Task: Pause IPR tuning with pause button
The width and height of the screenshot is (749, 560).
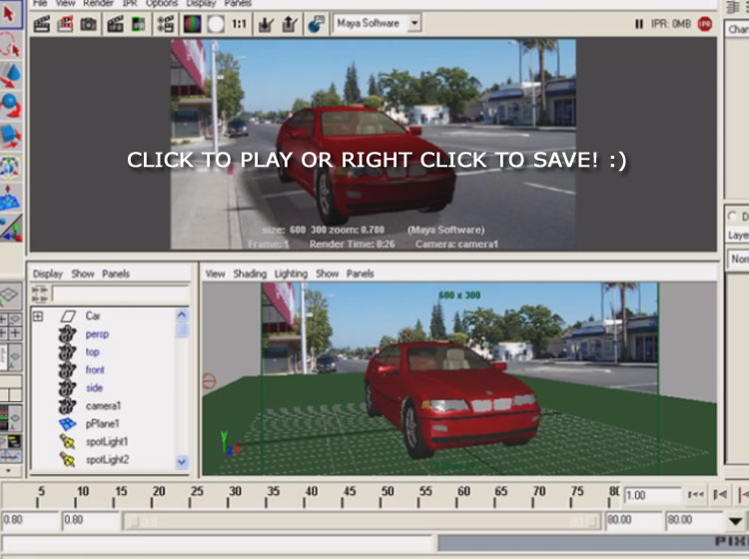Action: point(639,23)
